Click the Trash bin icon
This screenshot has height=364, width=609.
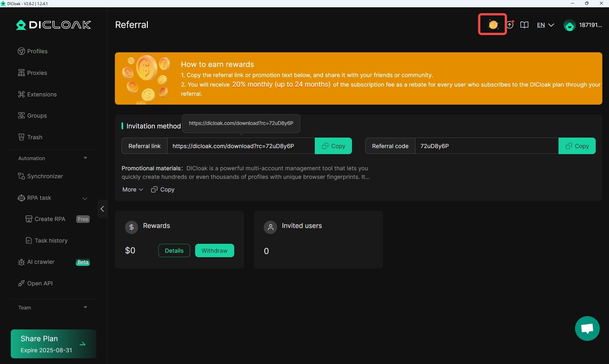click(21, 137)
